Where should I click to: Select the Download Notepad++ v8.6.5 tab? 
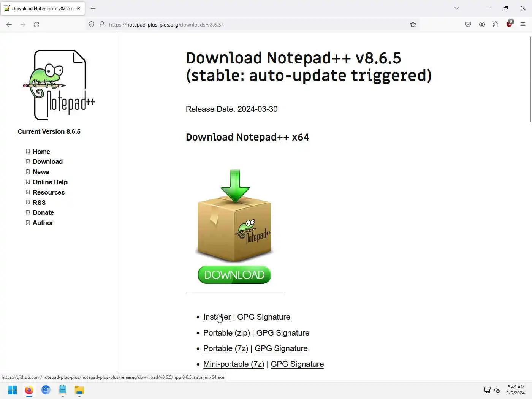pyautogui.click(x=43, y=8)
